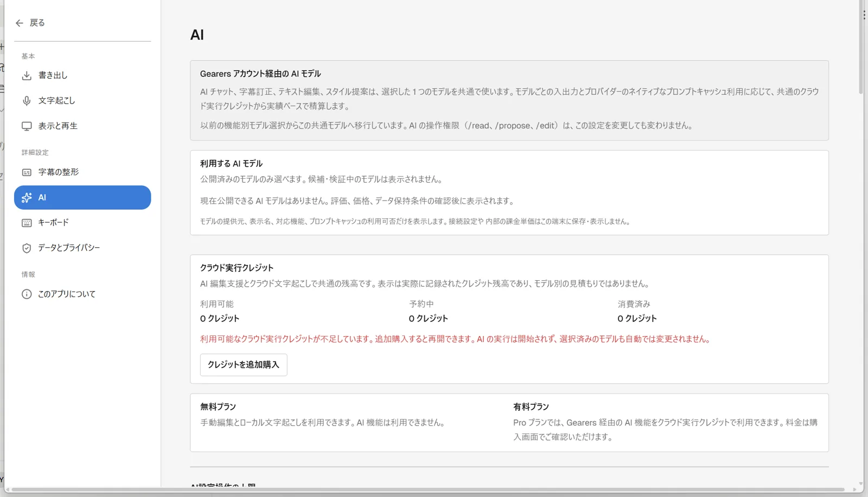Screen dimensions: 868x497
Task: Click the Gearers アカウント経由の AI モデル heading
Action: [260, 74]
